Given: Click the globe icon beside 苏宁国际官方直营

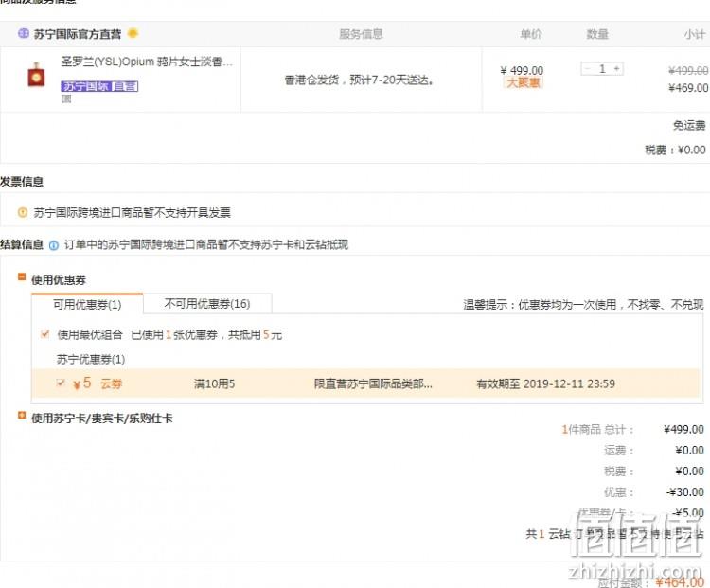Looking at the screenshot, I should [x=23, y=33].
